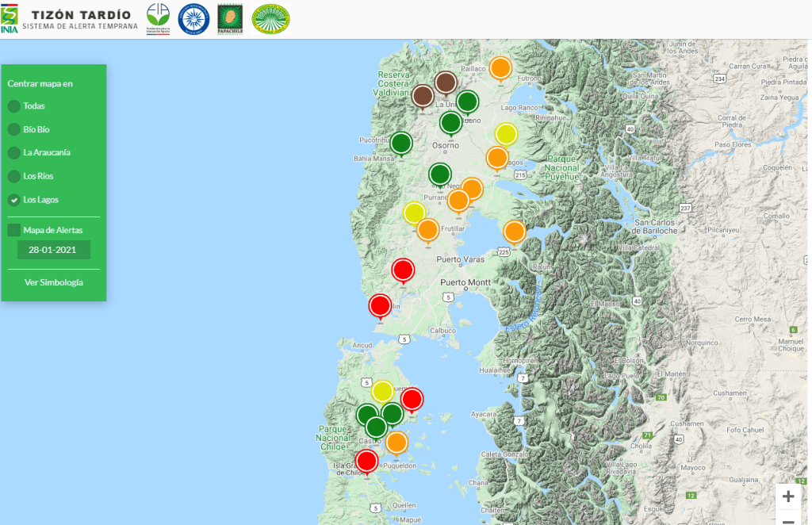Click the green marker near Bahía Mansa

click(401, 144)
